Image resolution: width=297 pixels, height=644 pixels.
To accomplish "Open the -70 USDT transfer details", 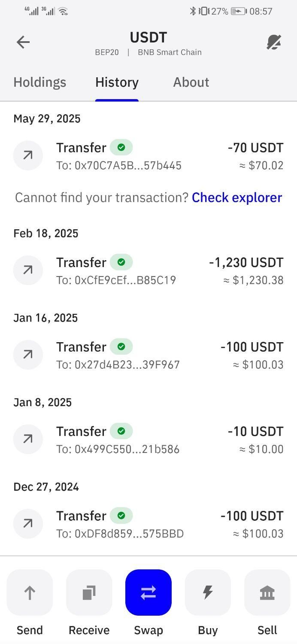I will (148, 156).
